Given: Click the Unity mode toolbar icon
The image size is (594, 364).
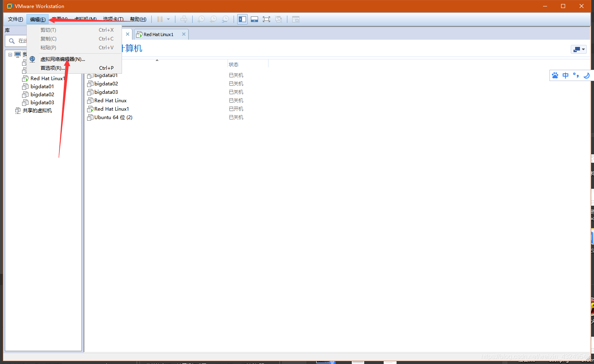Looking at the screenshot, I should [279, 19].
